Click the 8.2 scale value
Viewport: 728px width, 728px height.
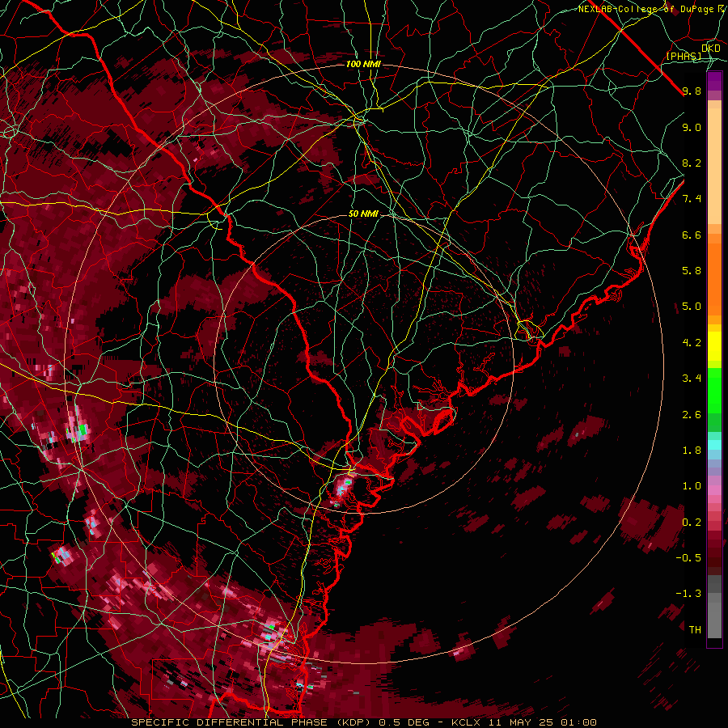point(692,163)
